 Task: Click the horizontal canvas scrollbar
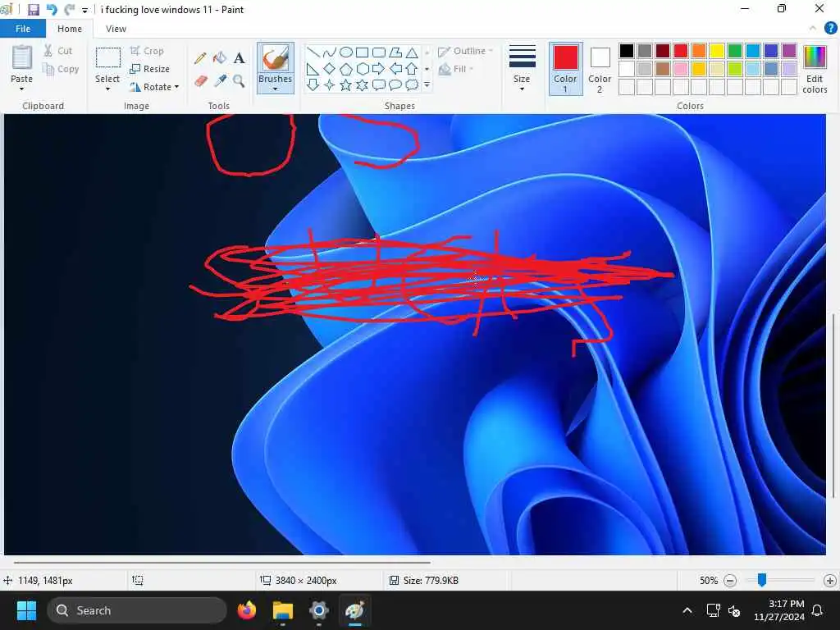(x=222, y=563)
